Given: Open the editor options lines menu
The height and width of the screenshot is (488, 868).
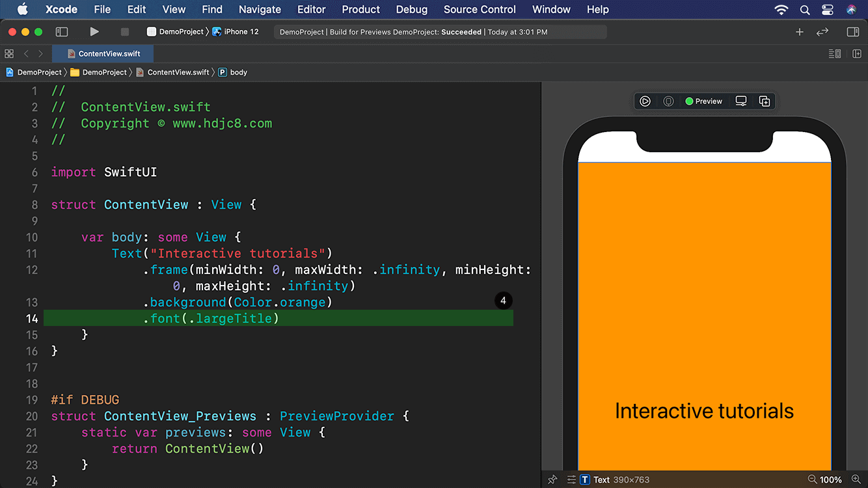Looking at the screenshot, I should [x=835, y=54].
